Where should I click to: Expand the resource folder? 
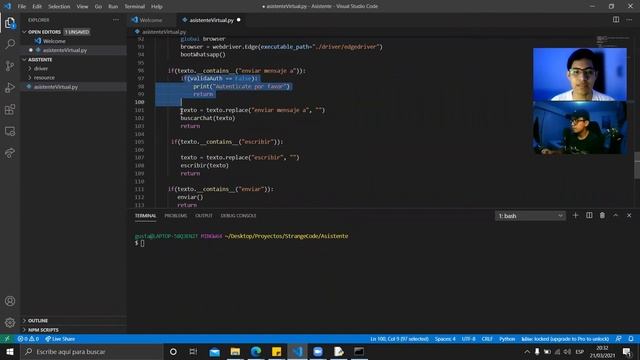[74, 78]
